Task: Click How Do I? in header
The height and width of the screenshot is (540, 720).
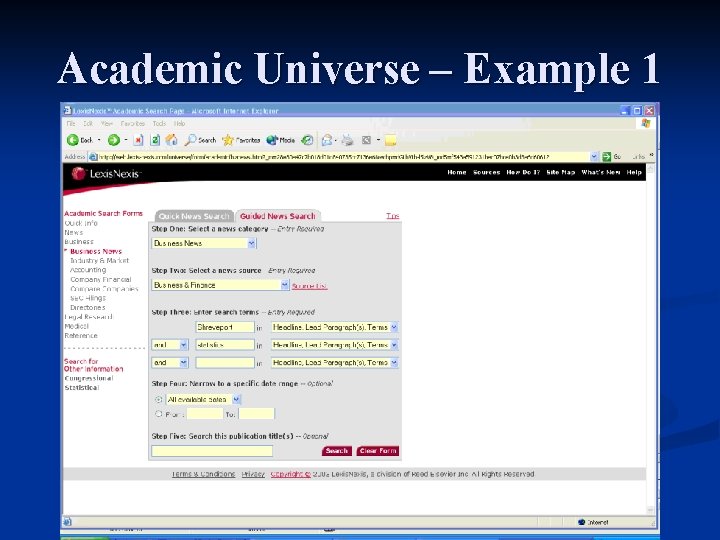Action: (523, 172)
